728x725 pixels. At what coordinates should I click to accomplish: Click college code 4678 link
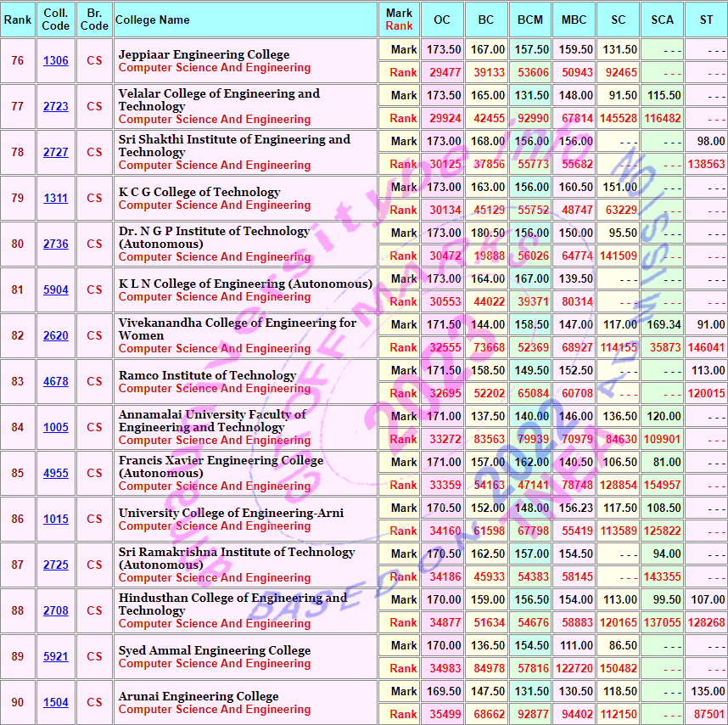(56, 382)
